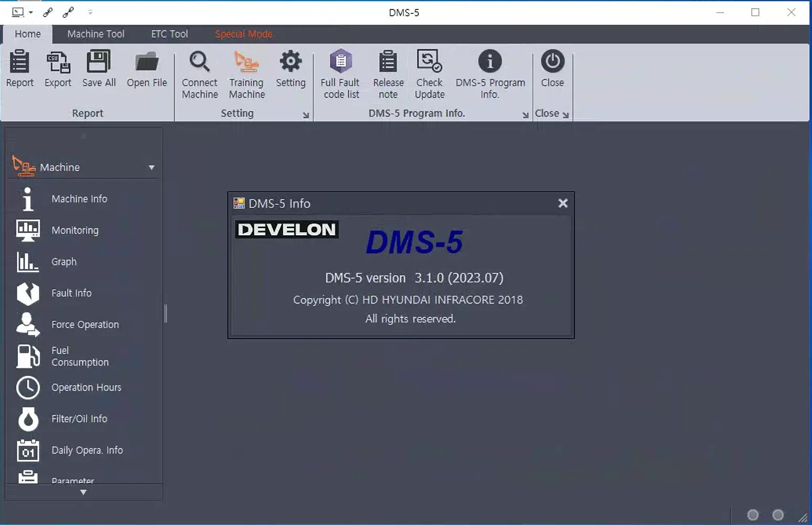Launch the Training Machine tool

[x=247, y=73]
